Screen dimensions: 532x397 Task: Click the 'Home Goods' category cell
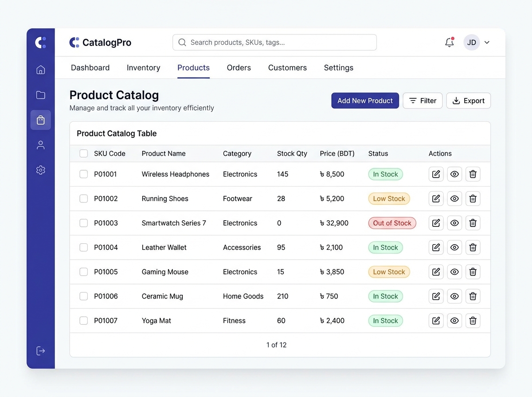243,296
